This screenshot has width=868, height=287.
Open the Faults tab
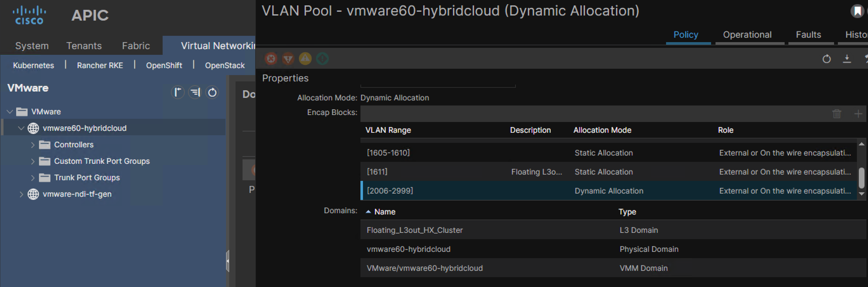point(808,35)
